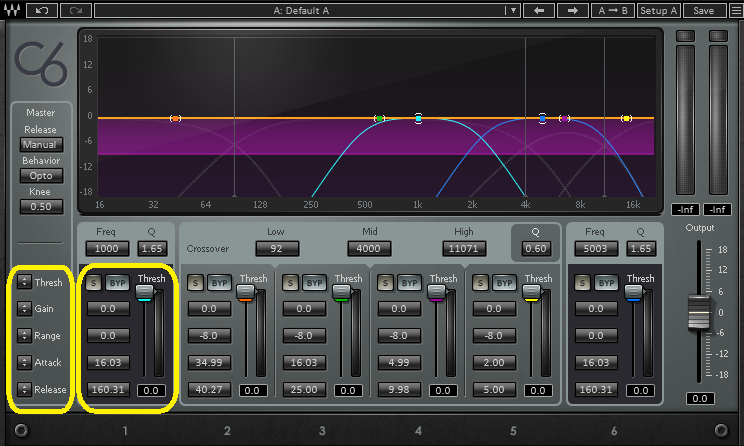Image resolution: width=744 pixels, height=446 pixels.
Task: Click the master Attack stepper arrows
Action: [x=24, y=363]
